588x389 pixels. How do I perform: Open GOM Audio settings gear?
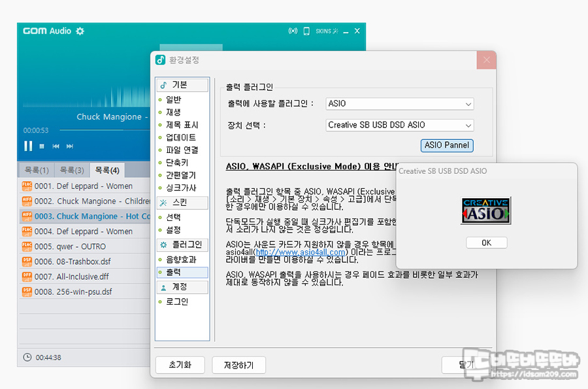click(80, 31)
